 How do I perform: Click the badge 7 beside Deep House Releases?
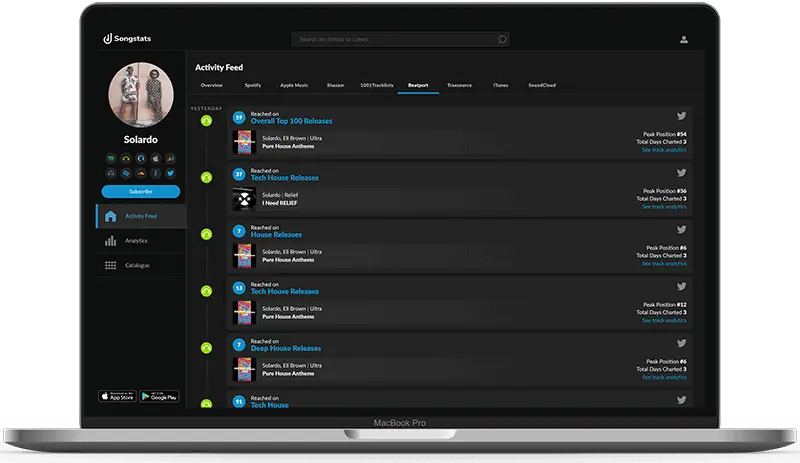(239, 345)
